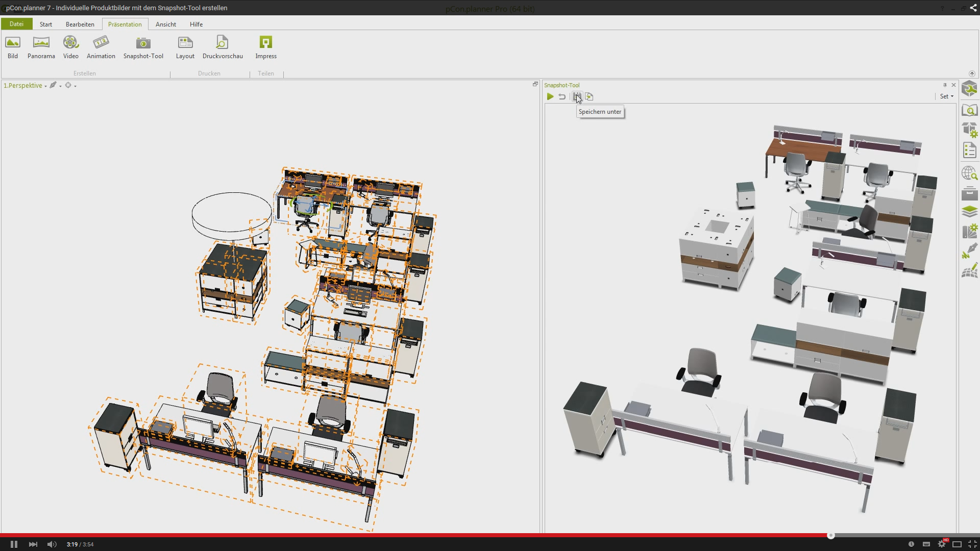Pause the video playback
This screenshot has height=551, width=980.
14,544
